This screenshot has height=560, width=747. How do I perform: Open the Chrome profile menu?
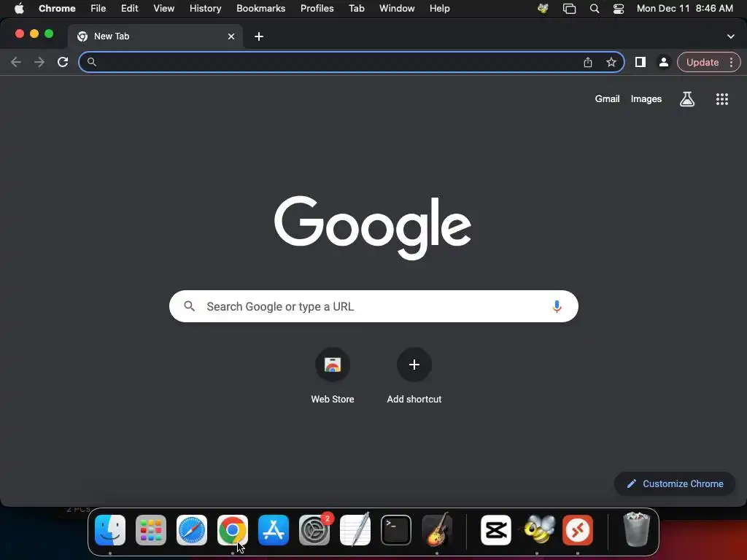(663, 63)
